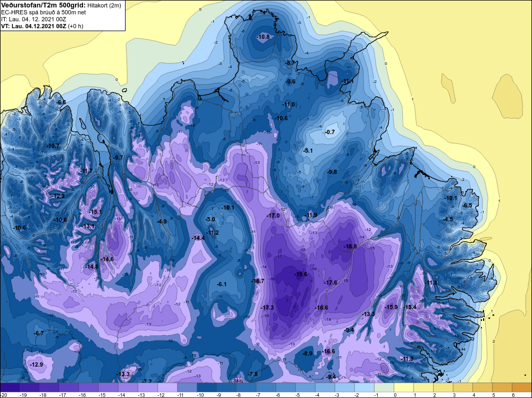Screen dimensions: 532x398
Task: Click the -15.9 temperature value
Action: [x=391, y=306]
